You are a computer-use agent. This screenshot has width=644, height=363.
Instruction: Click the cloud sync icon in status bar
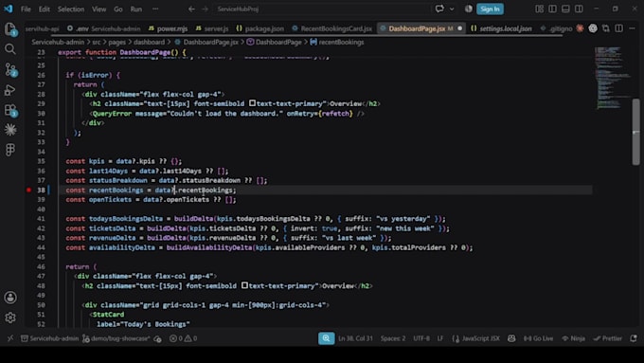(x=157, y=338)
